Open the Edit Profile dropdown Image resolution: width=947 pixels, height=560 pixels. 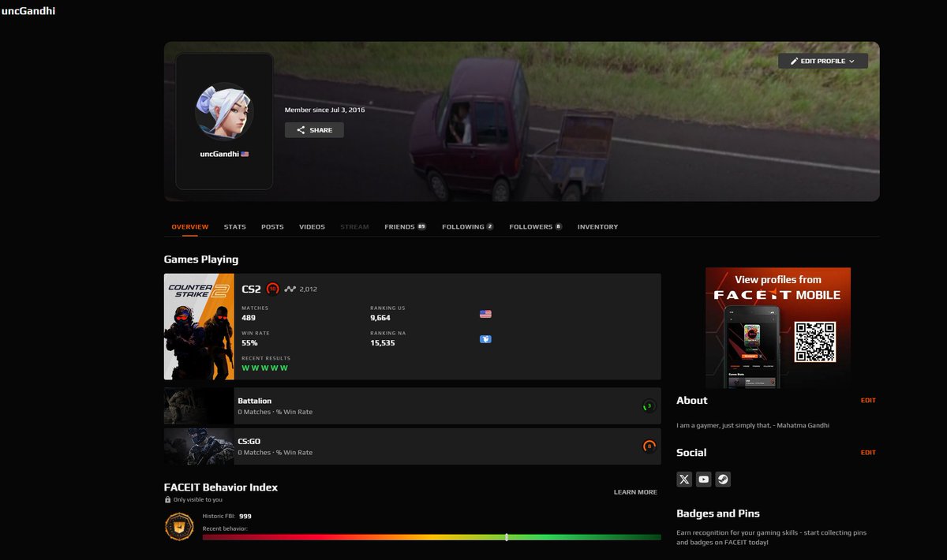823,61
